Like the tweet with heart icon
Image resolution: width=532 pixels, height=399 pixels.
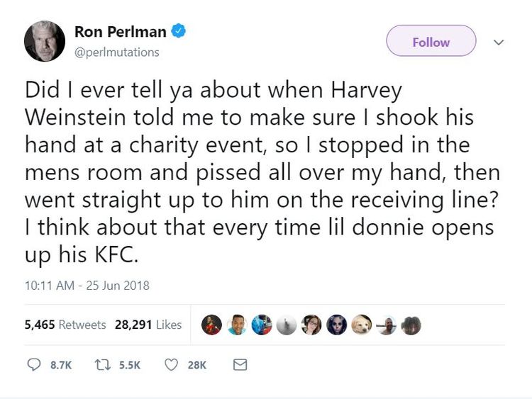pyautogui.click(x=171, y=365)
